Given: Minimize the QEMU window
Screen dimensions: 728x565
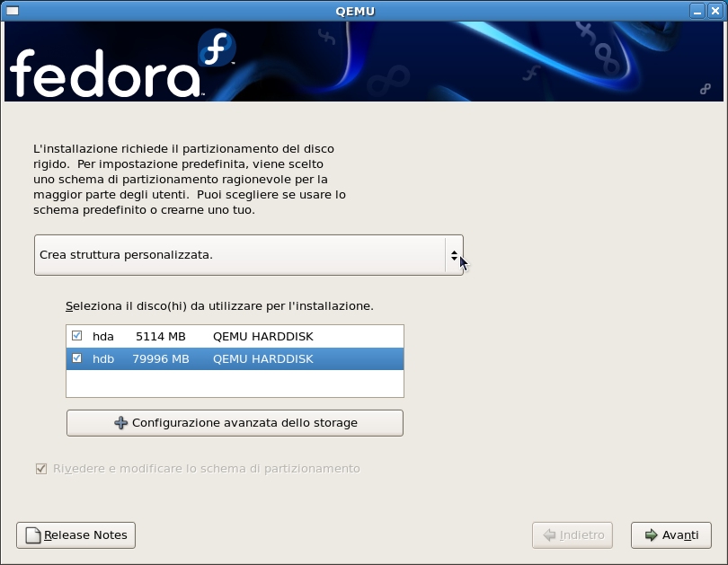Looking at the screenshot, I should point(697,11).
